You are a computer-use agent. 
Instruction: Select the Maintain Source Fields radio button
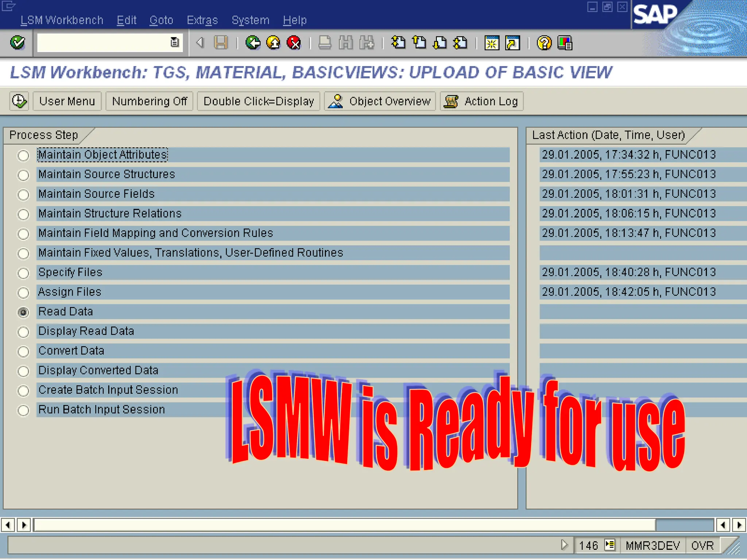pyautogui.click(x=23, y=195)
